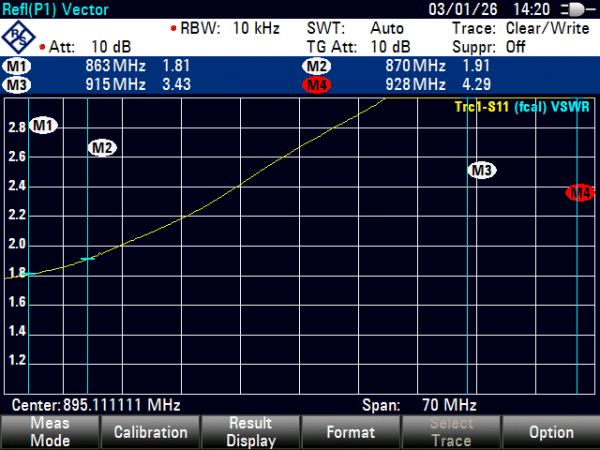
Task: Click the red M4 marker on the graph
Action: [579, 193]
